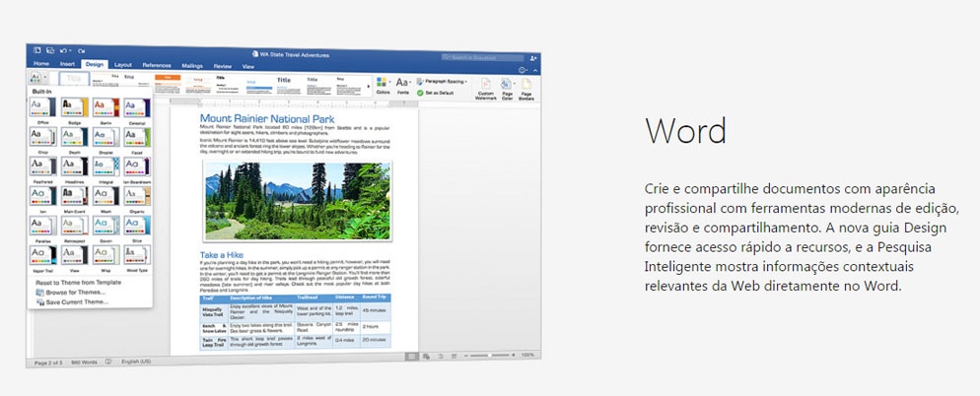
Task: Click the Mount Rainier National Park heading
Action: (267, 118)
